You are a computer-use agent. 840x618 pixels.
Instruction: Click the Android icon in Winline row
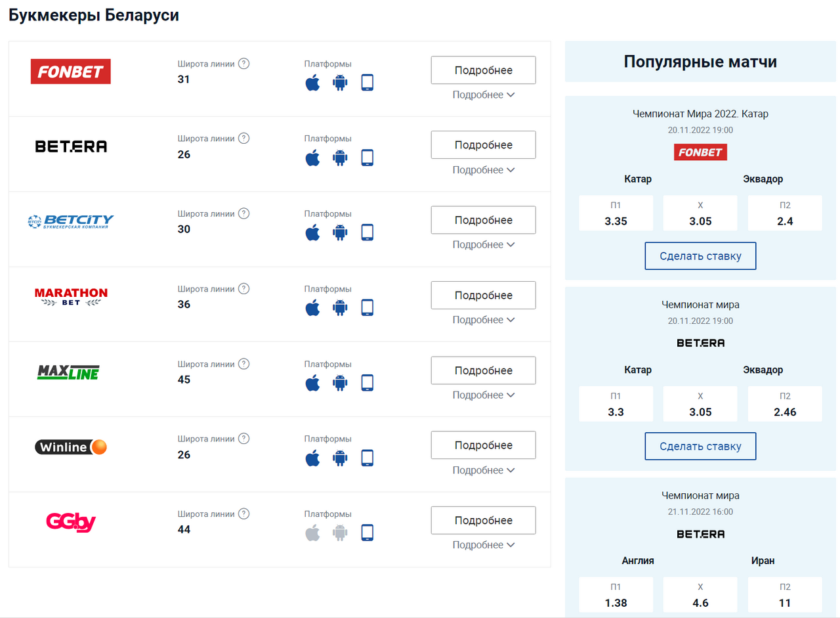pyautogui.click(x=339, y=458)
